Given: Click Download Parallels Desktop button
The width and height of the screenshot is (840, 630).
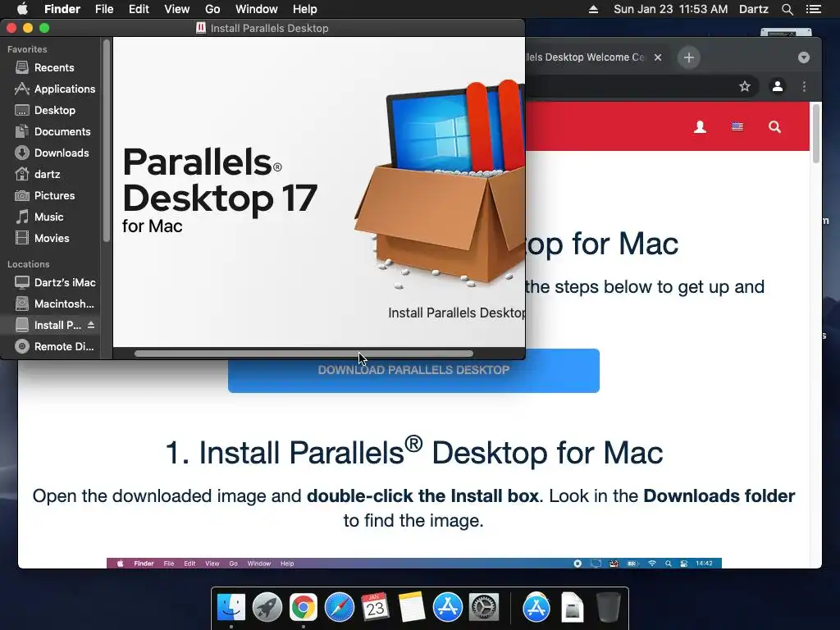Looking at the screenshot, I should pos(413,371).
